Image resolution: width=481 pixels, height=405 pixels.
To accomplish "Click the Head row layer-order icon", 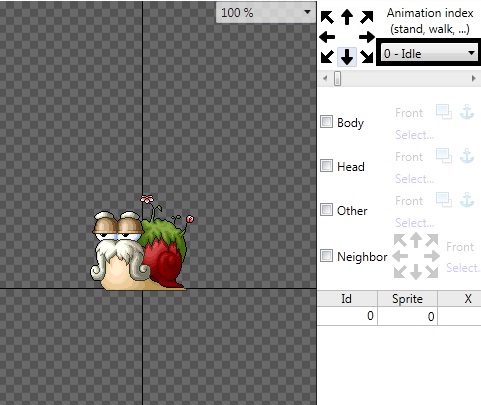I will tap(444, 156).
